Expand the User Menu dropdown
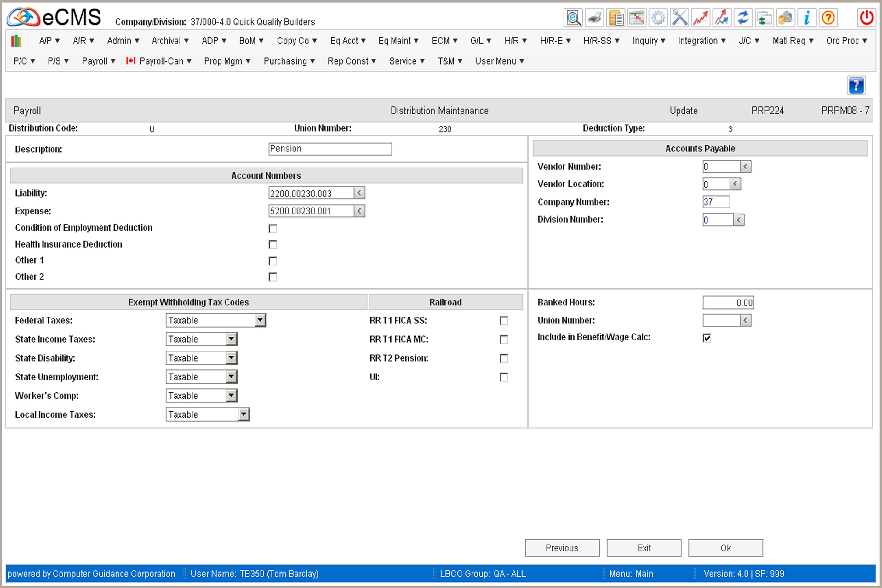Viewport: 882px width, 588px height. point(500,61)
